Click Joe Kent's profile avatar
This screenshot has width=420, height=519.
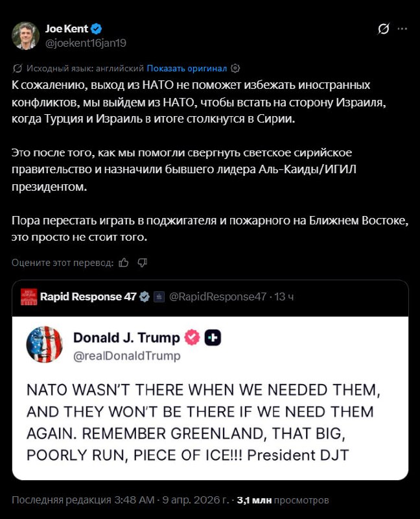point(25,36)
